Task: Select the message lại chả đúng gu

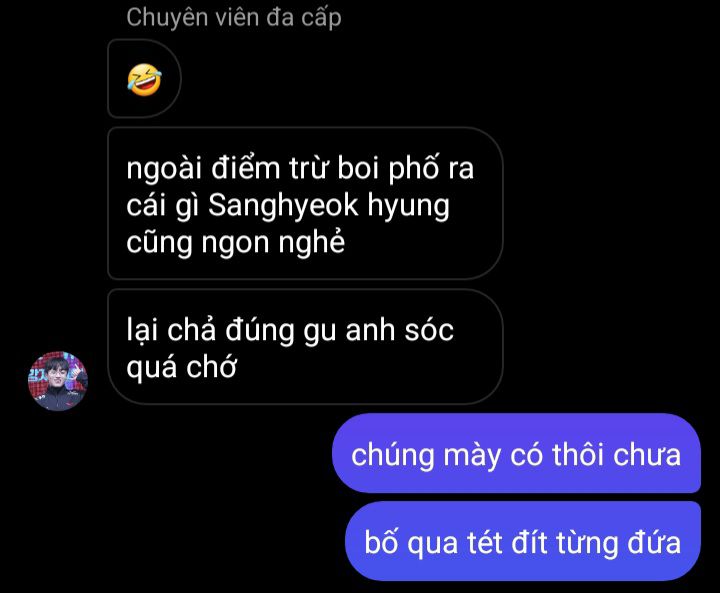Action: (x=305, y=347)
